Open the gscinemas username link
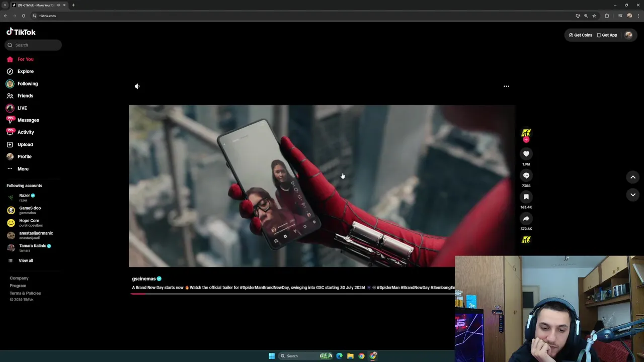Screen dimensions: 644x362 click(144, 279)
